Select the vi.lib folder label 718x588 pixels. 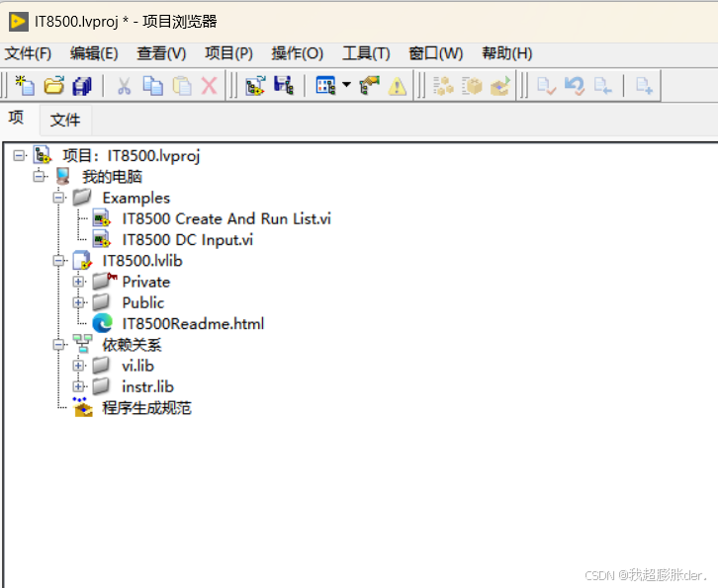137,366
